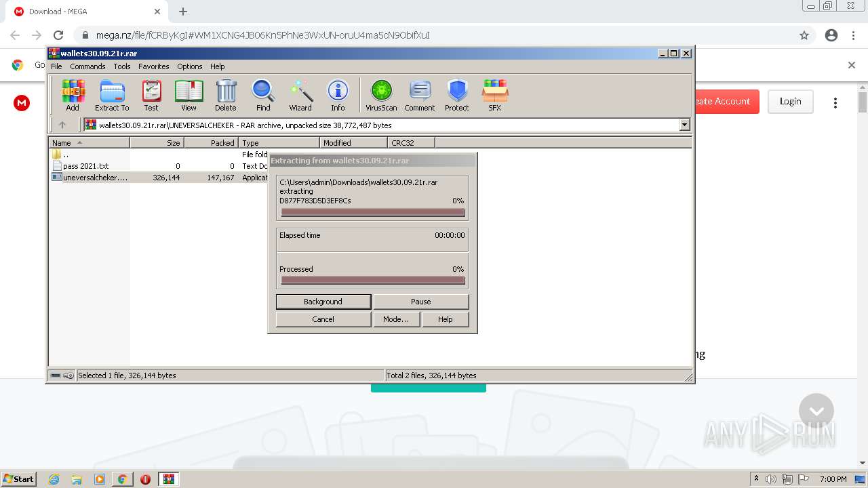Run VirusScan from the toolbar
This screenshot has height=488, width=868.
pos(381,95)
